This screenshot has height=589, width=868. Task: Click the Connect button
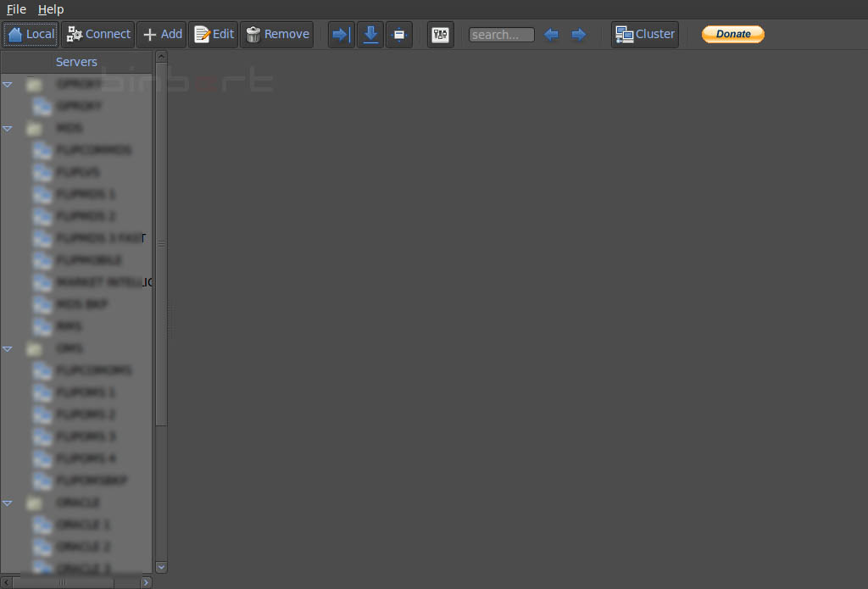[98, 34]
